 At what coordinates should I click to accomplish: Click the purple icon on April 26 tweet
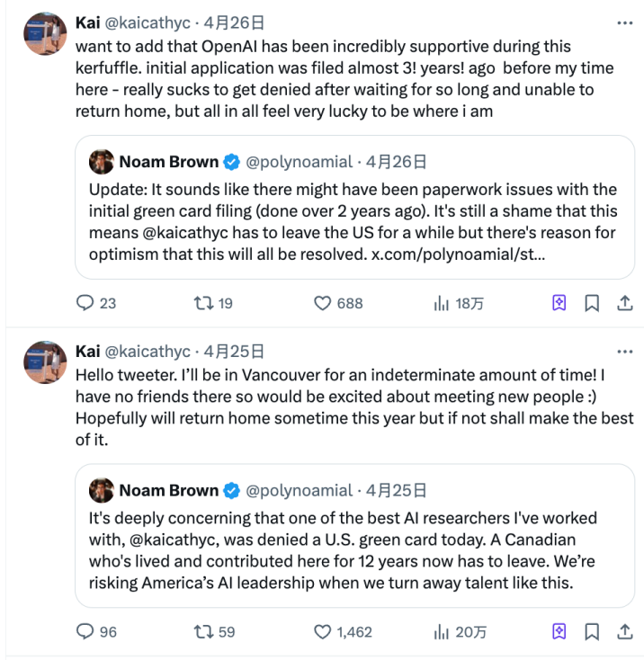pos(559,304)
